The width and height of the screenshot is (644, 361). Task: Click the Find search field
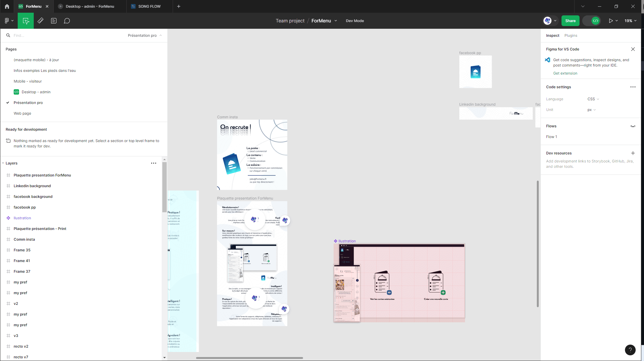point(67,35)
